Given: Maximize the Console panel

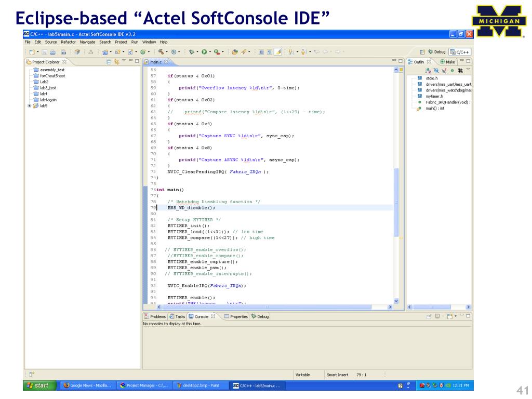Looking at the screenshot, I should 468,316.
